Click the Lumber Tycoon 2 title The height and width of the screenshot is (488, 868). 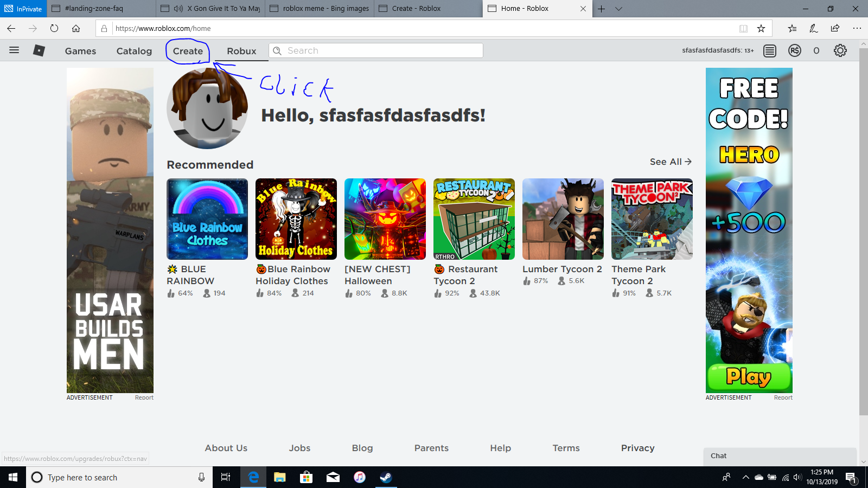click(x=562, y=269)
